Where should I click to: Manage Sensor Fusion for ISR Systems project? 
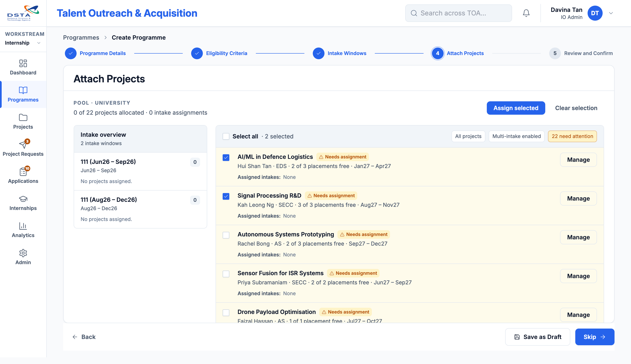578,276
